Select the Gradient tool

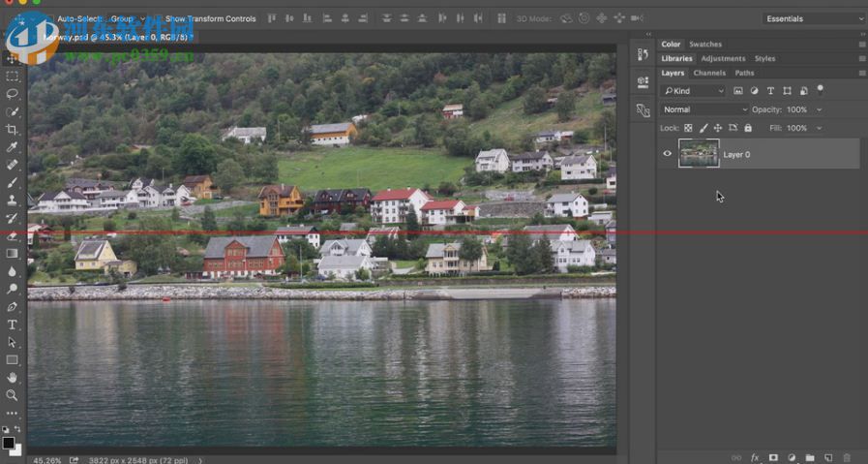12,254
